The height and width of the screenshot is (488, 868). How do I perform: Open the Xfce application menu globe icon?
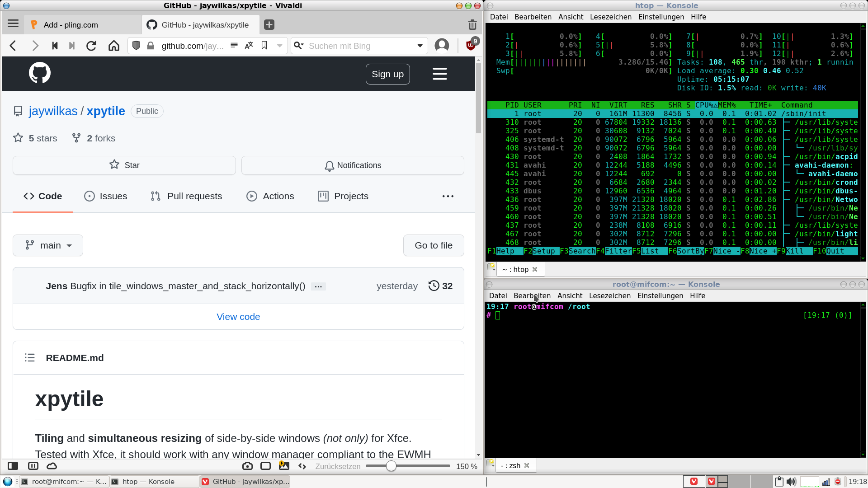click(x=7, y=481)
